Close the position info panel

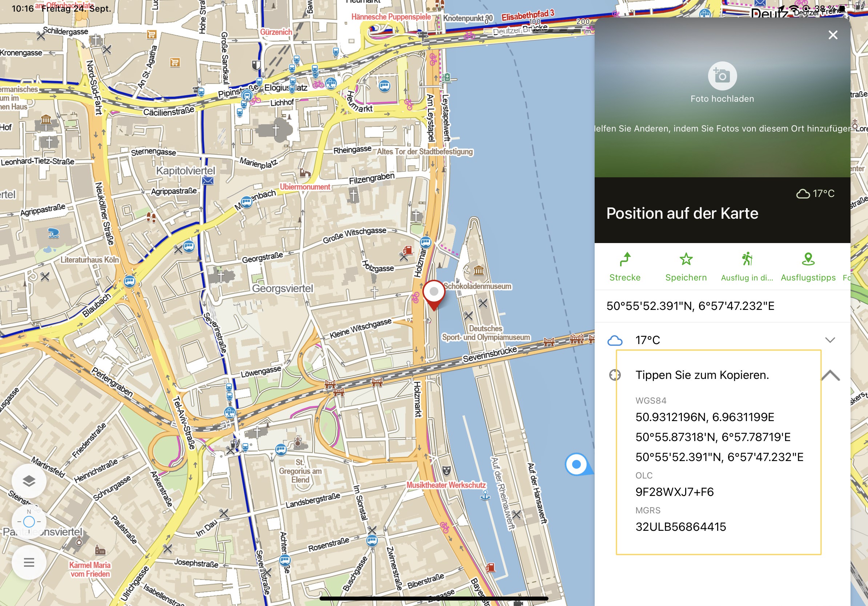click(832, 35)
